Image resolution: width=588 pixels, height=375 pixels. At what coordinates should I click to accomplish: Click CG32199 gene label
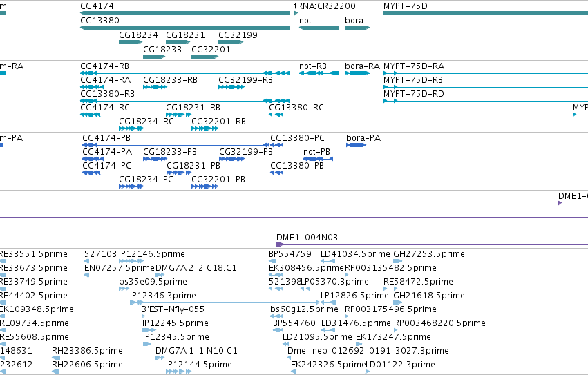(238, 35)
